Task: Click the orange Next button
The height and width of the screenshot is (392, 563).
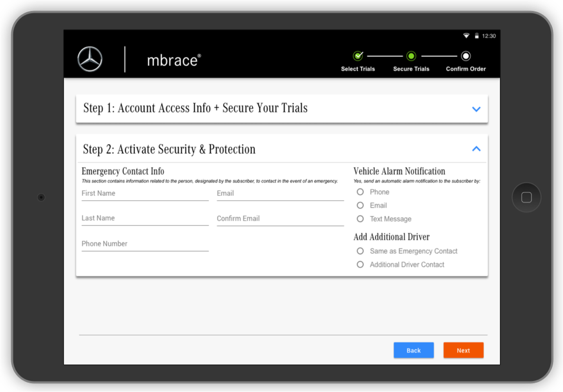Action: (463, 350)
